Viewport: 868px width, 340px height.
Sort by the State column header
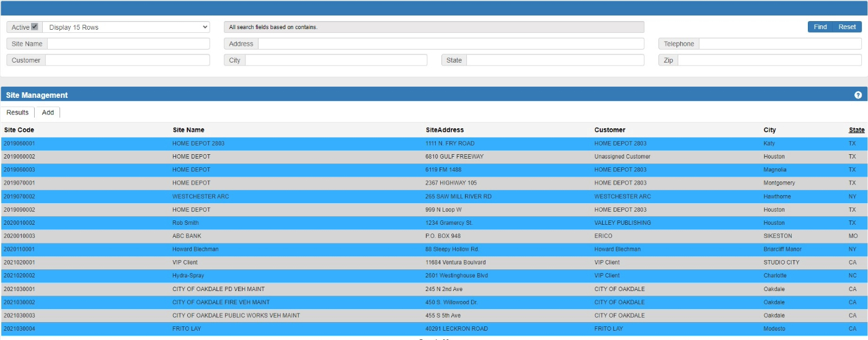click(856, 130)
